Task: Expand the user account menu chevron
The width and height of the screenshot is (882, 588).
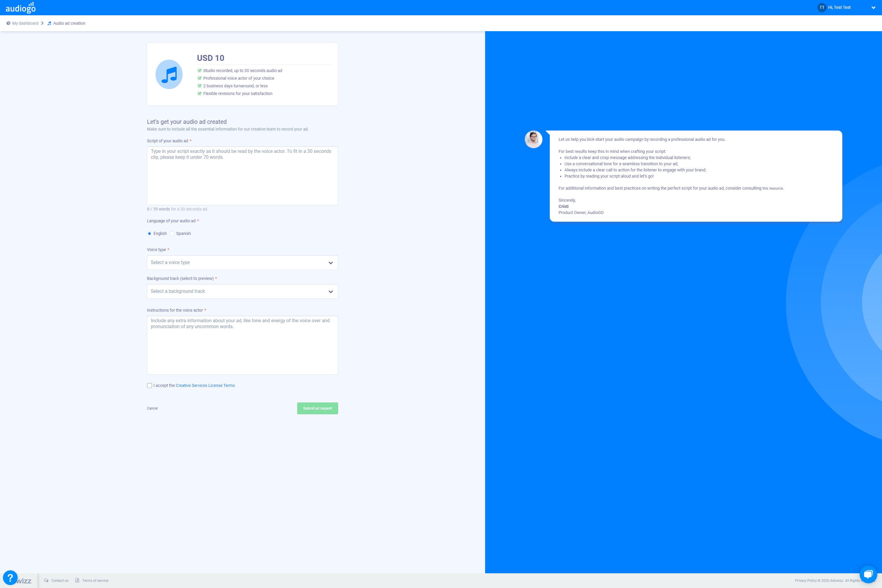Action: 873,8
